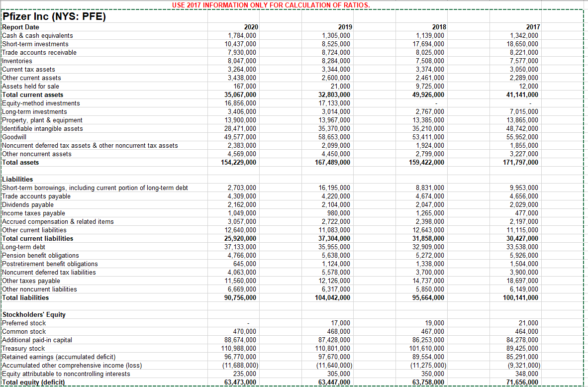The height and width of the screenshot is (387, 588).
Task: Select the Noncurrent deferred tax assets label
Action: pyautogui.click(x=90, y=146)
